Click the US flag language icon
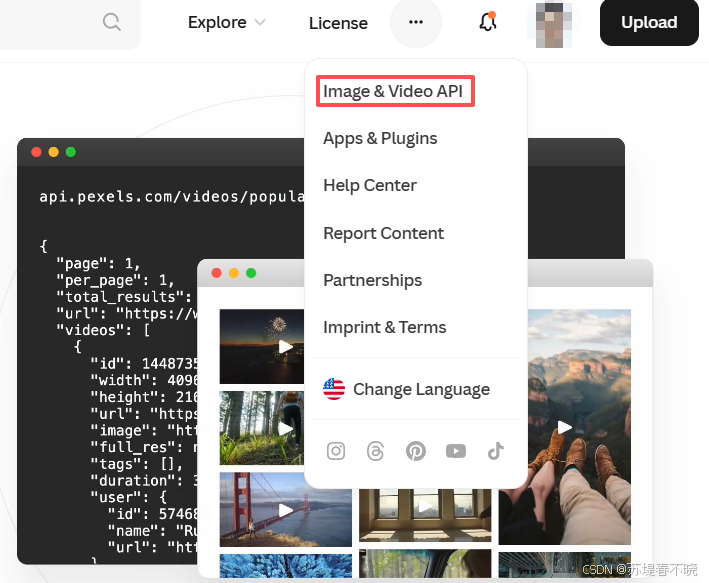 pos(334,389)
